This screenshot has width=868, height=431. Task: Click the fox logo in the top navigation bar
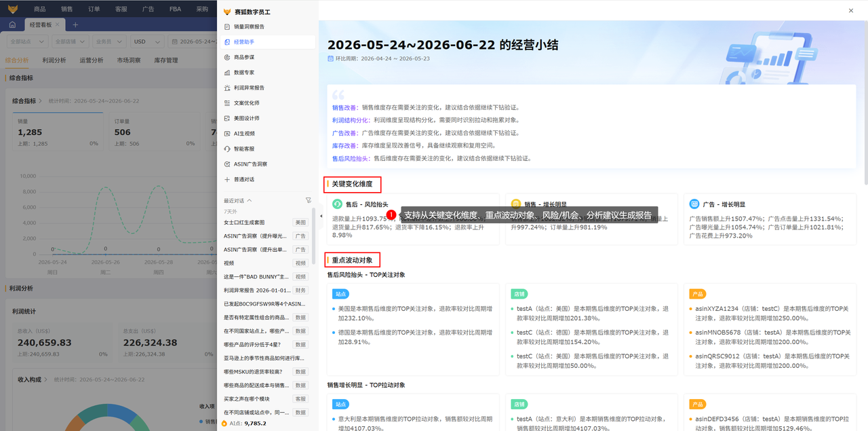13,9
